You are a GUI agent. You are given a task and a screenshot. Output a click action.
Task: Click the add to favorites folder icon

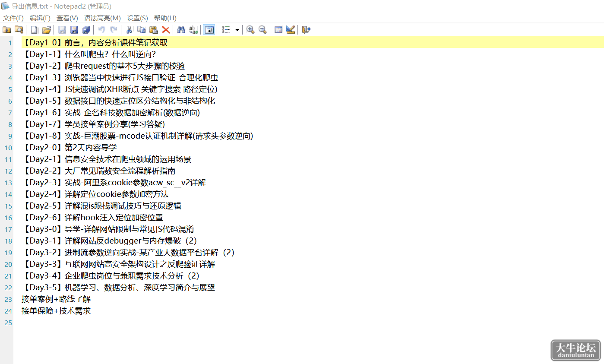pyautogui.click(x=7, y=30)
